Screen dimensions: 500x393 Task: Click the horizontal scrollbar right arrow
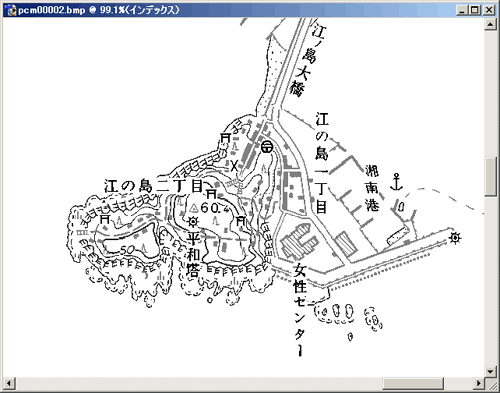(x=479, y=383)
